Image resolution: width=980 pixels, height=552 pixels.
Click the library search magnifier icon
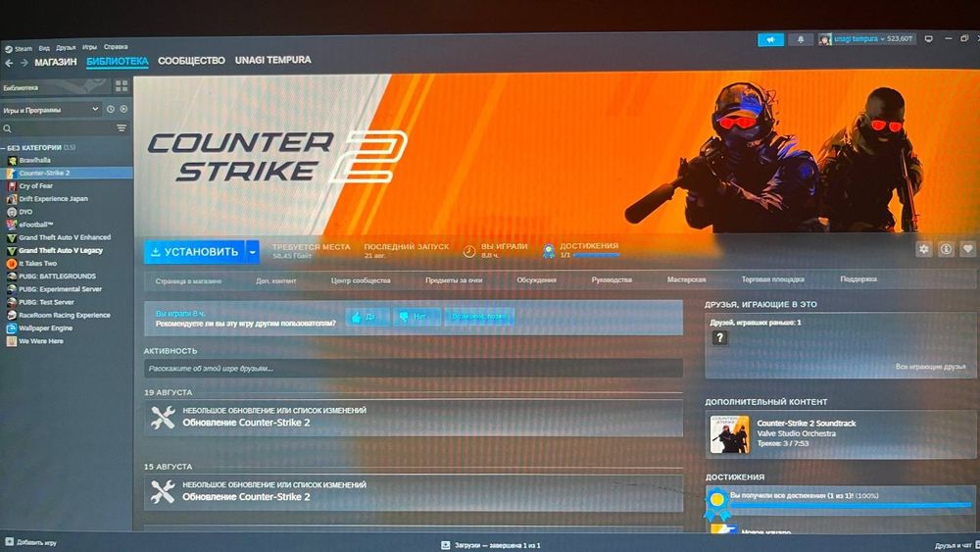click(8, 128)
